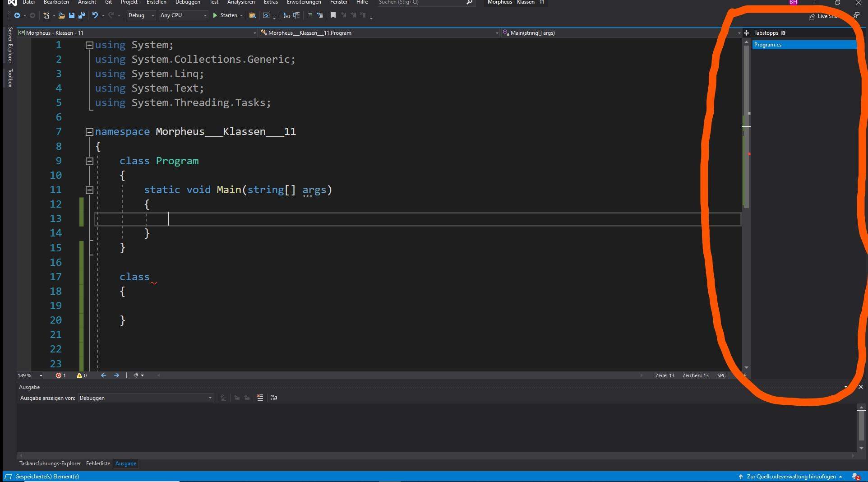Click the screenshot/window icon in toolbar
The width and height of the screenshot is (868, 482).
coord(266,15)
